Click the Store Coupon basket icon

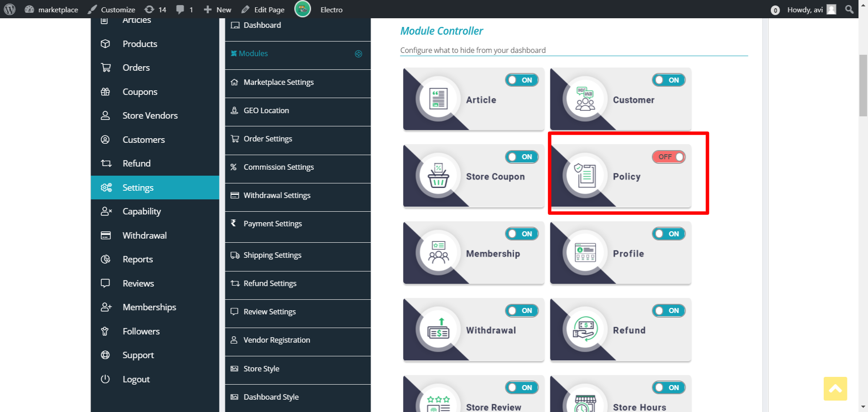pos(438,176)
